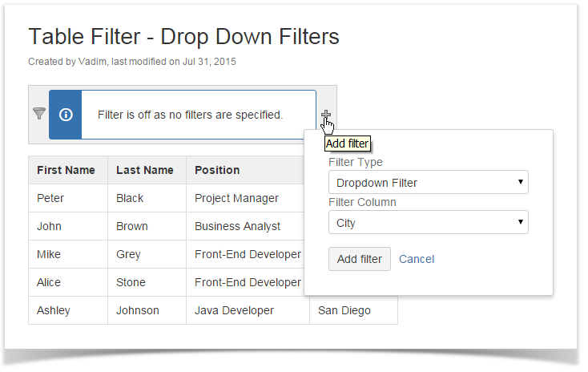Click the blue info icon
Screen dimensions: 588x372
66,115
